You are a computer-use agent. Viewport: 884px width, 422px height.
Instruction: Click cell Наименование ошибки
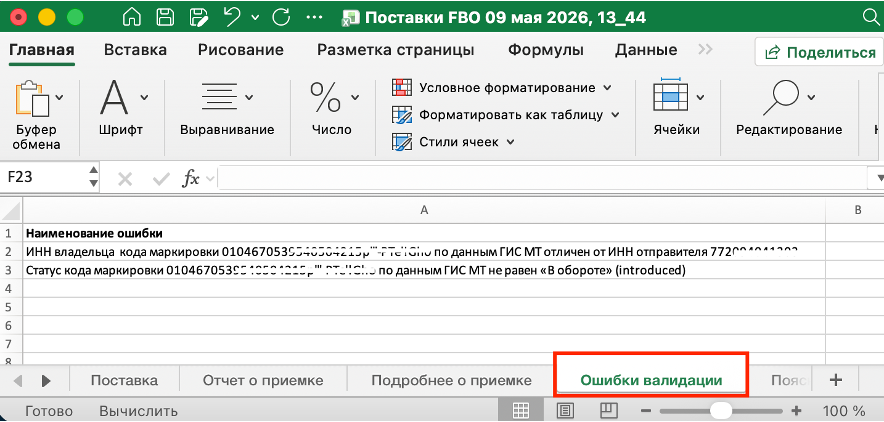(424, 233)
